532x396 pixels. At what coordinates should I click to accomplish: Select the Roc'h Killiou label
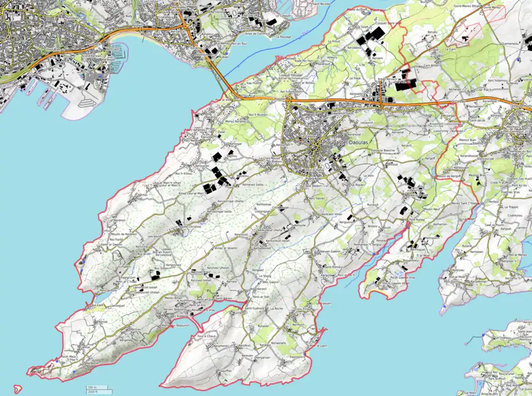[183, 173]
